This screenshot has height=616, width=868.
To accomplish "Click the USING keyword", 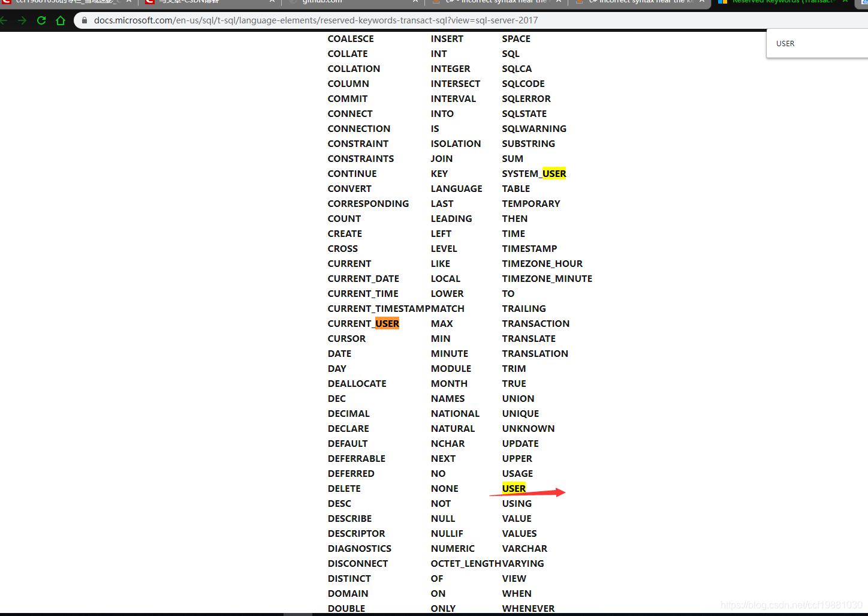I will click(517, 504).
